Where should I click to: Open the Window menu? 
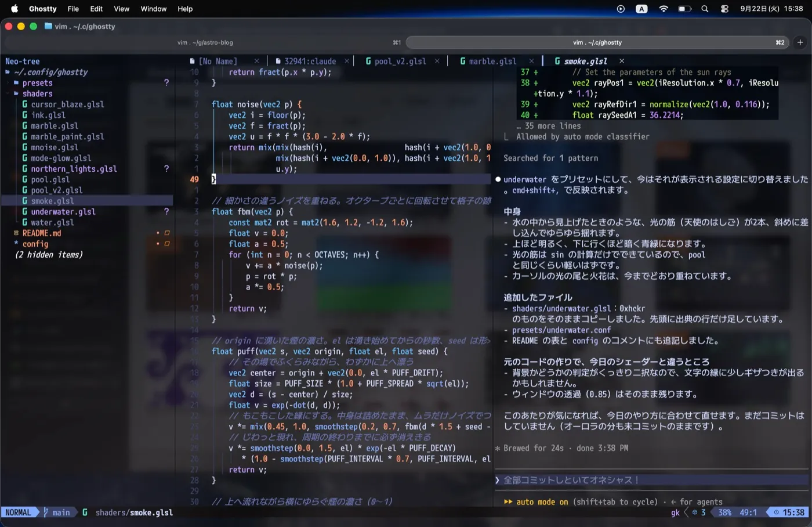154,9
